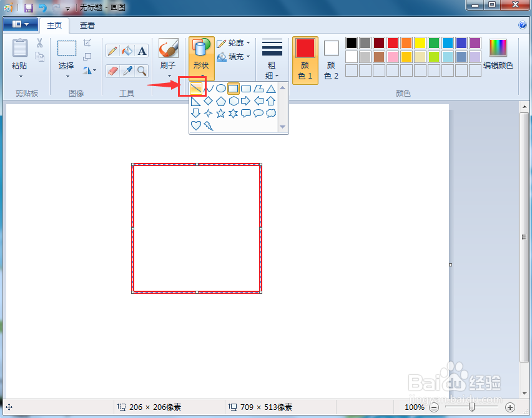Choose the Up arrow shape
The image size is (532, 418).
pos(271,101)
